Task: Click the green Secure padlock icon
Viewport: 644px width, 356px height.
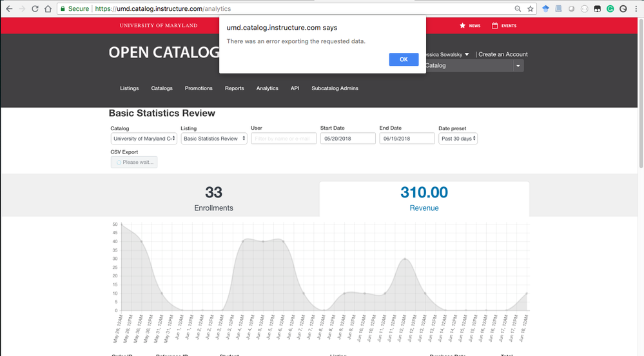Action: point(63,9)
